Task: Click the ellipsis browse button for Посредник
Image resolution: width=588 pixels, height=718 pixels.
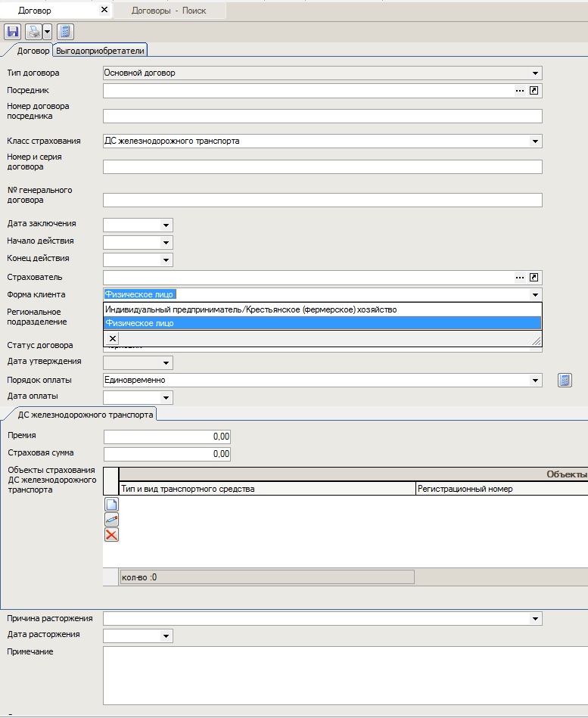Action: pos(520,91)
